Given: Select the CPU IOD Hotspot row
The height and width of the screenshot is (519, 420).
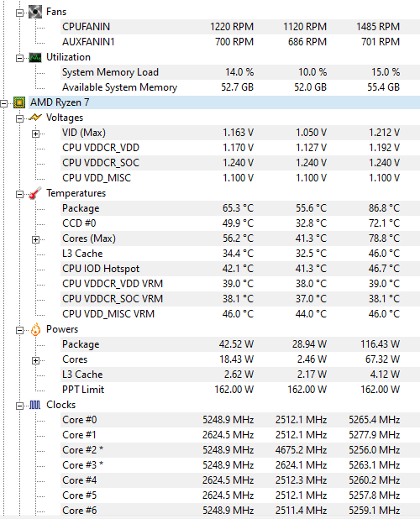Looking at the screenshot, I should 240,269.
